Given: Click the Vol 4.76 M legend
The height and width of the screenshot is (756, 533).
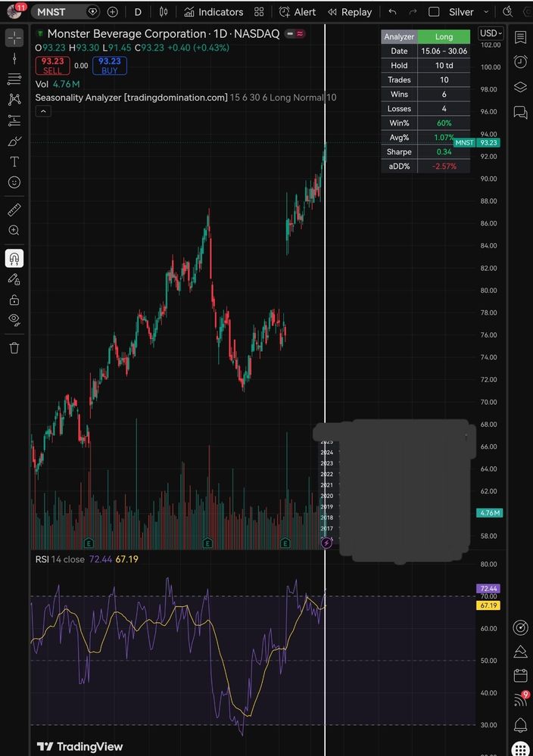Looking at the screenshot, I should tap(58, 84).
